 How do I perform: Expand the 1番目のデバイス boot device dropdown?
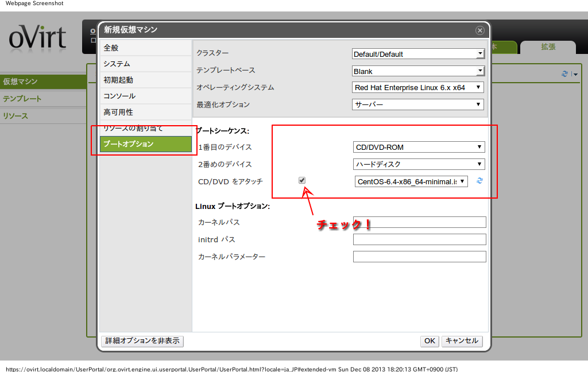(419, 147)
